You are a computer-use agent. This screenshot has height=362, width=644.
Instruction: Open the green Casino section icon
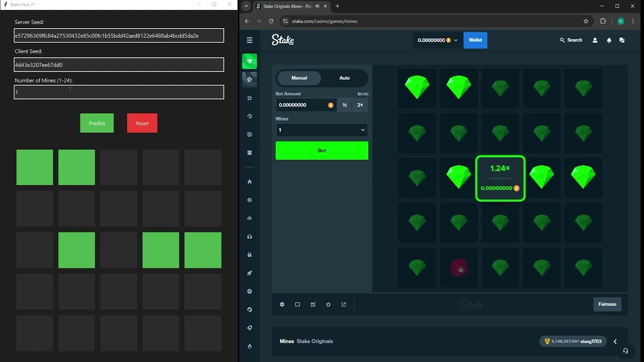pos(250,61)
